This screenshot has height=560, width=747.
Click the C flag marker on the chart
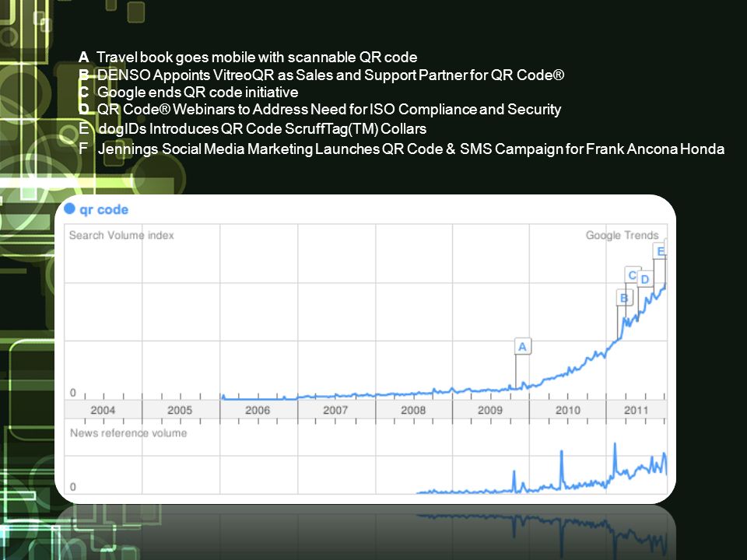tap(632, 275)
